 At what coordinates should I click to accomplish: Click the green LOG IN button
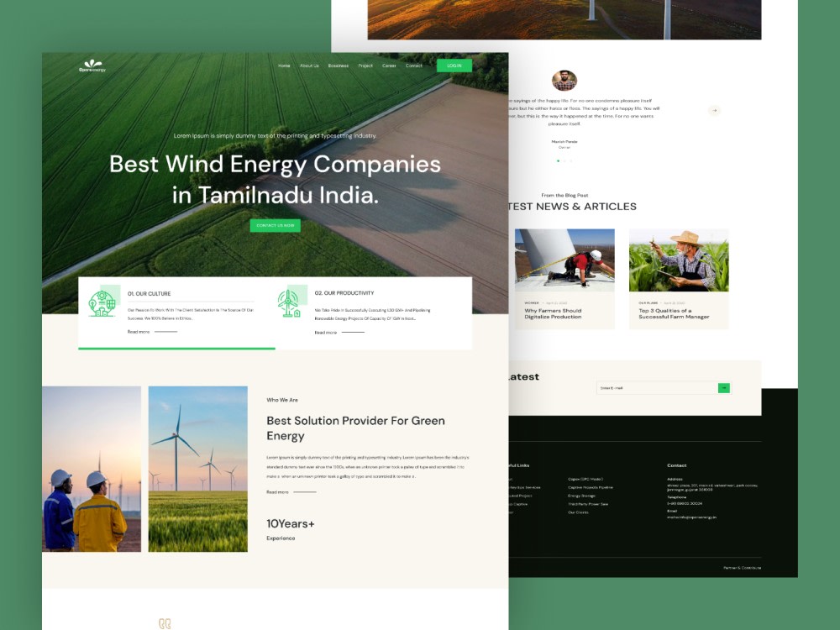pos(454,66)
